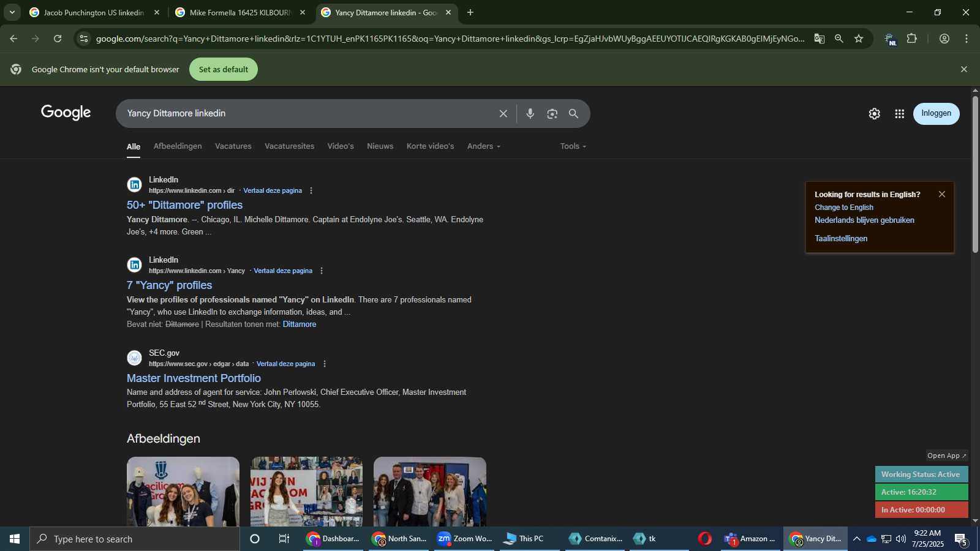Switch to Jacob Punchington browser tab

(94, 12)
